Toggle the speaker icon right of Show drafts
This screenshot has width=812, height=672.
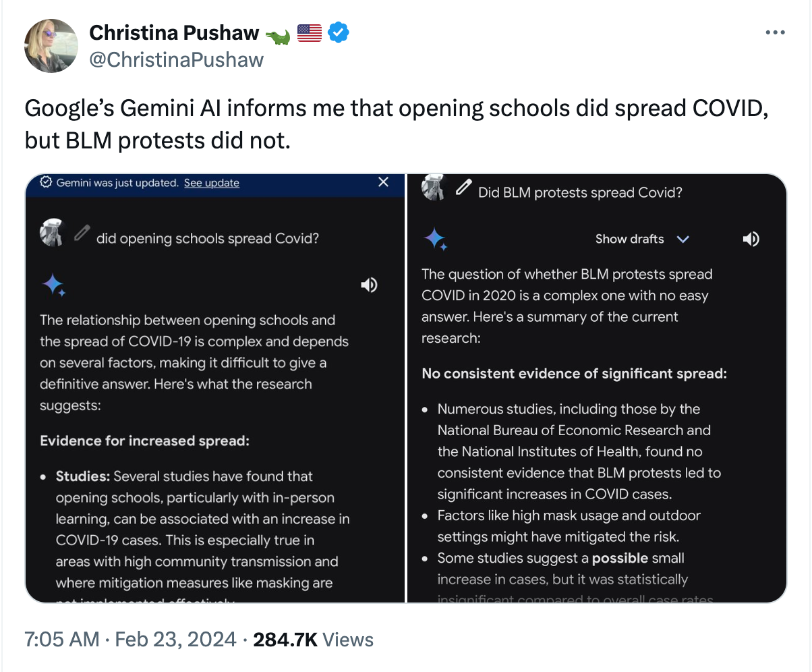coord(751,239)
